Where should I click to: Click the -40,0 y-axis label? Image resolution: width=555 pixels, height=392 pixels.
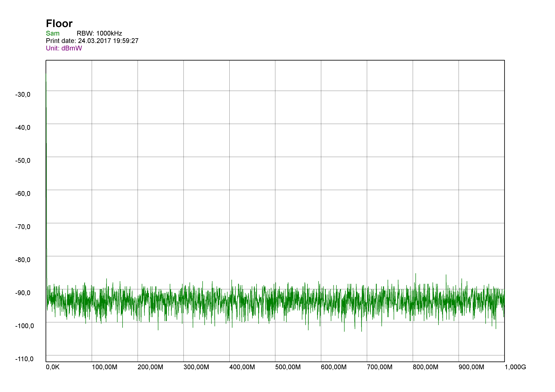[23, 128]
